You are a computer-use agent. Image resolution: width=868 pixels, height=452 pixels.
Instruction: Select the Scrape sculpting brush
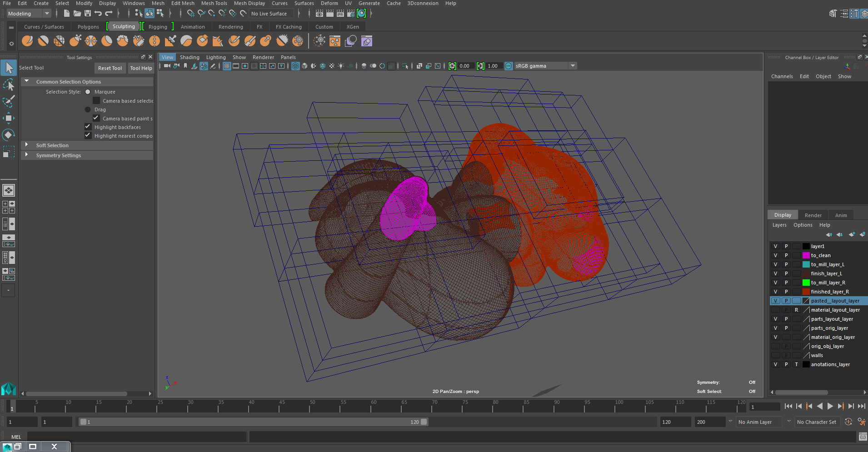[202, 41]
